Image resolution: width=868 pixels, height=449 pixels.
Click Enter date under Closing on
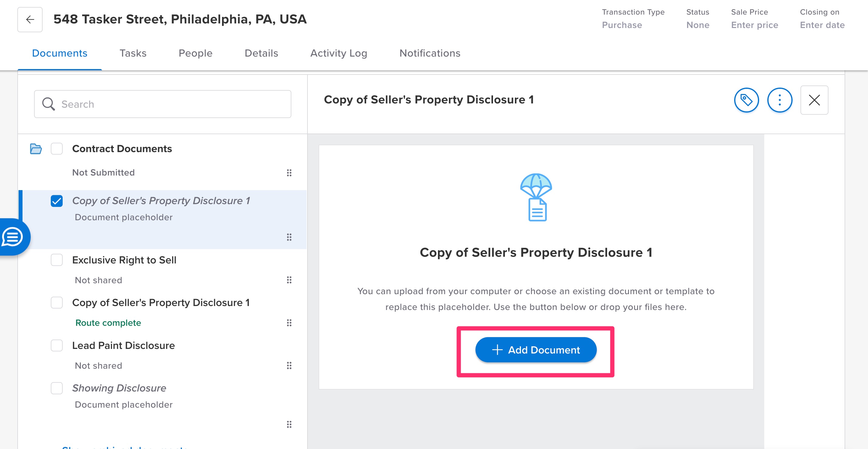tap(821, 25)
